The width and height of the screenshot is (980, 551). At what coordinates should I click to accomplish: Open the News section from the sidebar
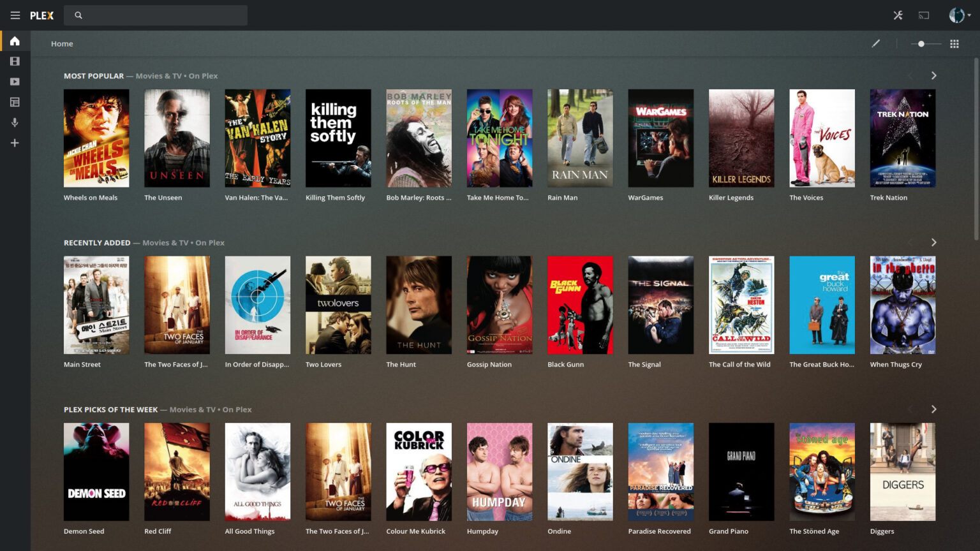(14, 101)
